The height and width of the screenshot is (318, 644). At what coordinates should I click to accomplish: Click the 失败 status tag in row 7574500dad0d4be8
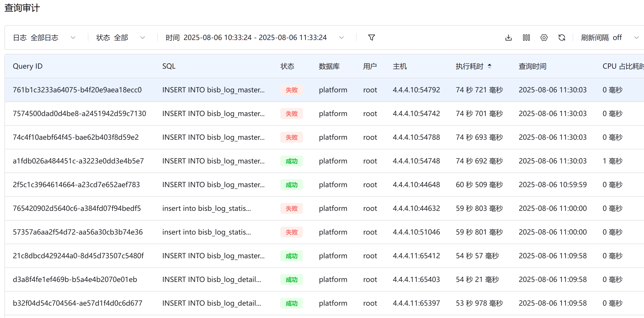(x=291, y=114)
